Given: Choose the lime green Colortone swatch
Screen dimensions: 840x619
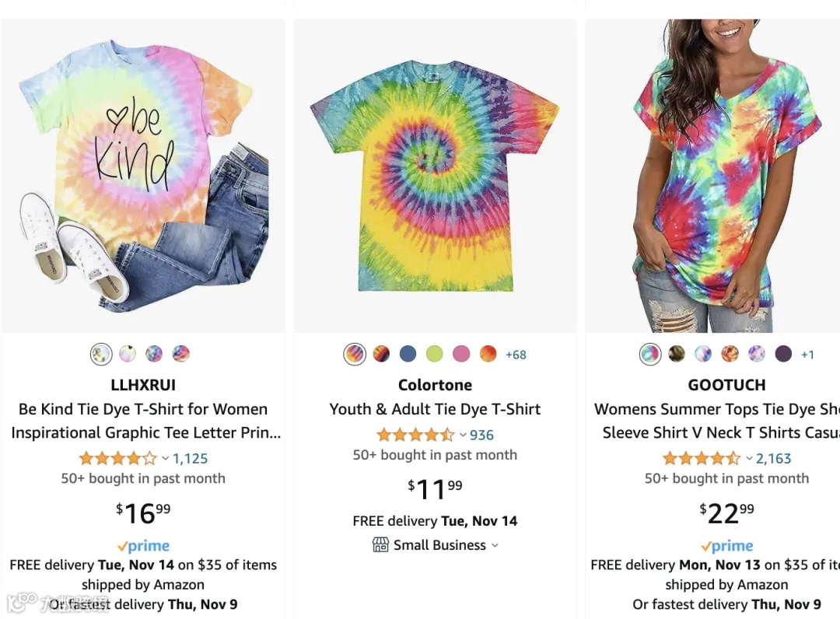Looking at the screenshot, I should (x=434, y=355).
